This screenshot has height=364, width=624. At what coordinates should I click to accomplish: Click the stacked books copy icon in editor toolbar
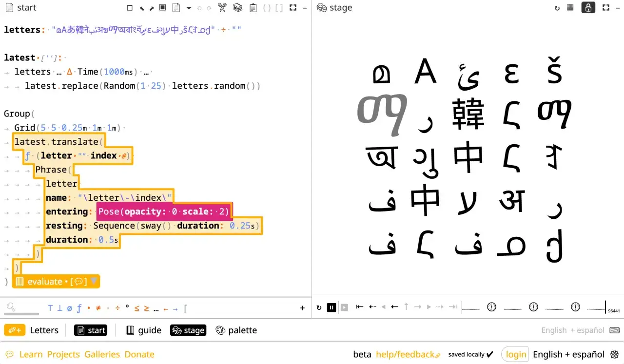point(237,8)
